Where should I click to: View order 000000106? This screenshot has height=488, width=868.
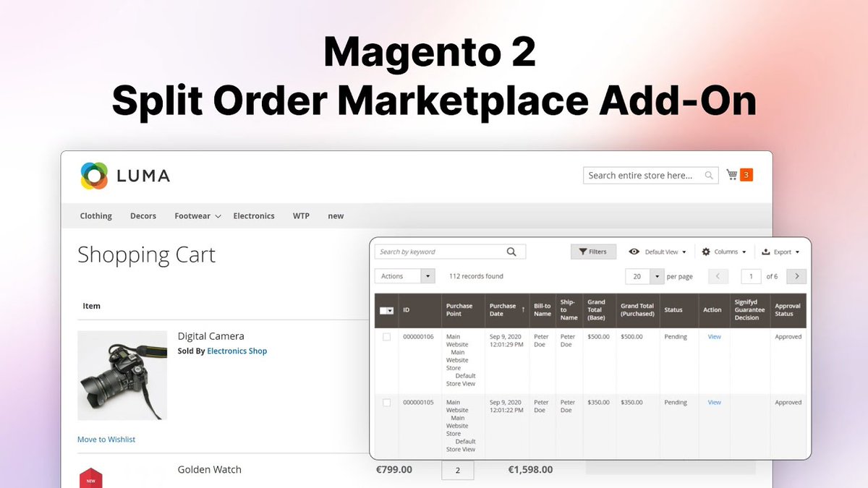click(x=714, y=337)
